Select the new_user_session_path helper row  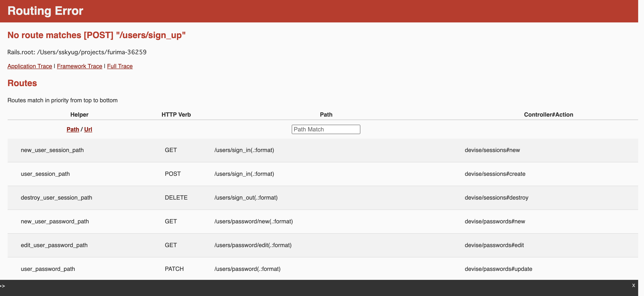(x=52, y=150)
